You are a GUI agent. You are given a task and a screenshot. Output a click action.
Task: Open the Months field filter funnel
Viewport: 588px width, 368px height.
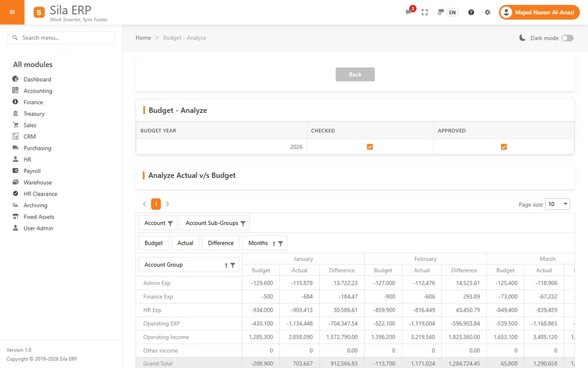click(x=281, y=243)
